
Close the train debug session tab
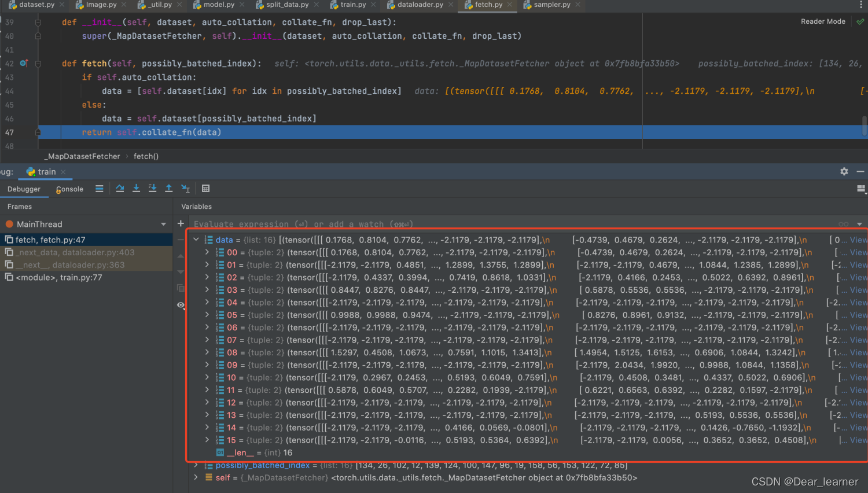pos(63,172)
